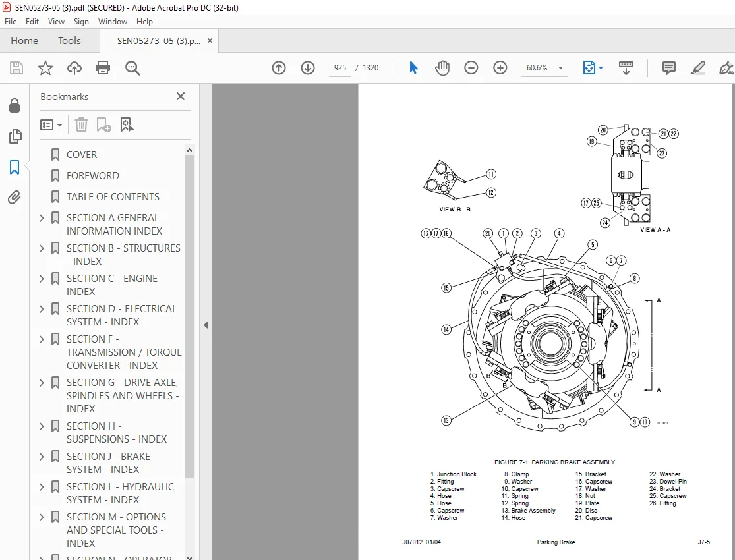Open the Sign document pen tool

coord(726,68)
